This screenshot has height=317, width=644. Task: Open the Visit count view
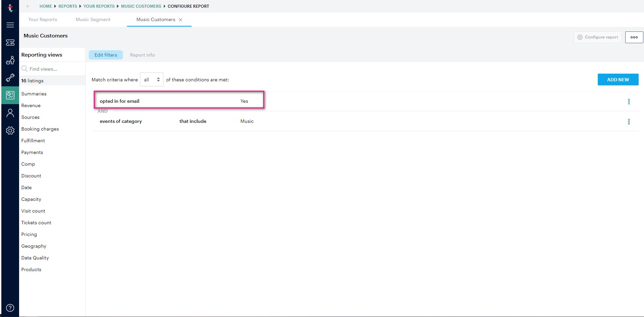(x=33, y=211)
